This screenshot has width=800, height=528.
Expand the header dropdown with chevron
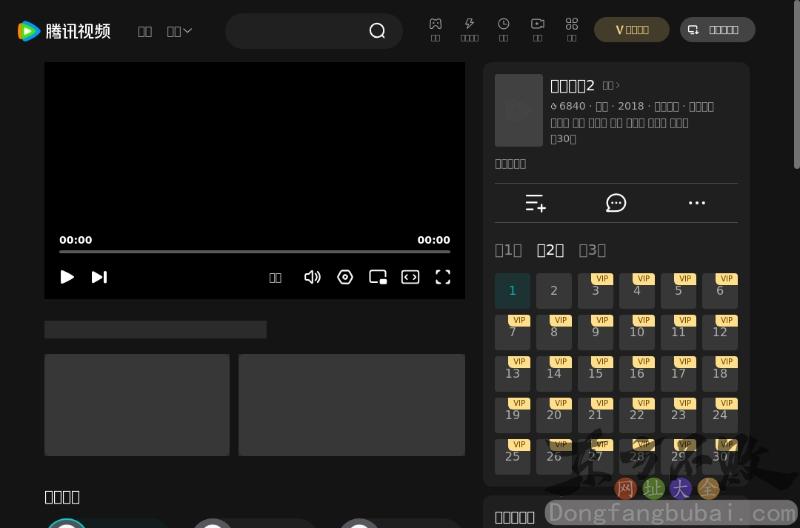(180, 31)
